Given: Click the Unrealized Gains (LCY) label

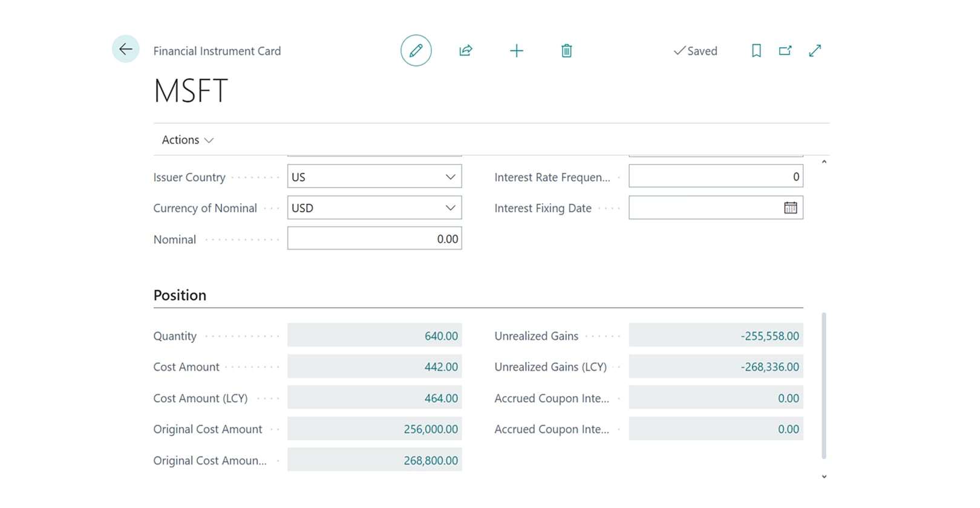Looking at the screenshot, I should point(550,367).
